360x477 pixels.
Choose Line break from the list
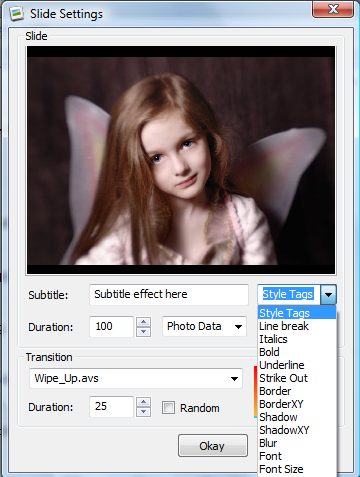tap(297, 326)
